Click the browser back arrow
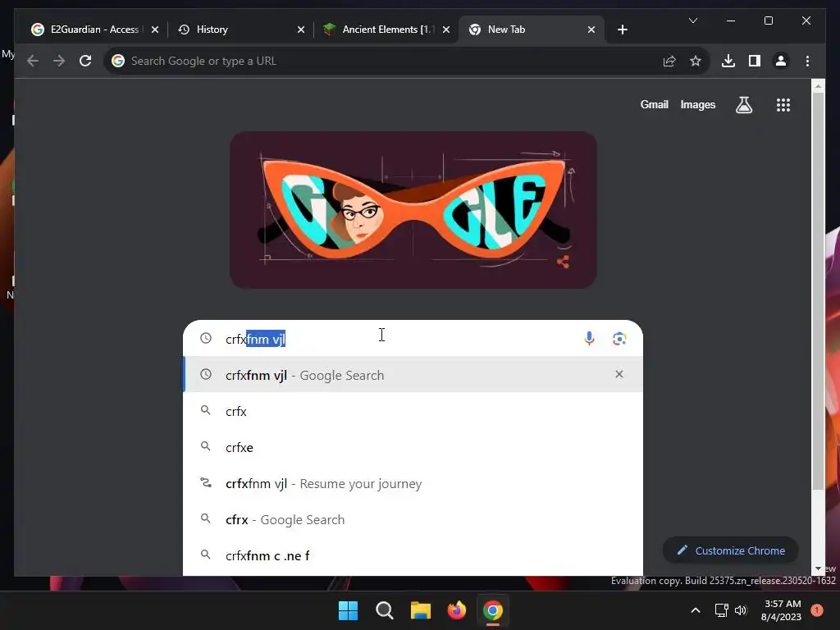This screenshot has width=840, height=630. 33,61
